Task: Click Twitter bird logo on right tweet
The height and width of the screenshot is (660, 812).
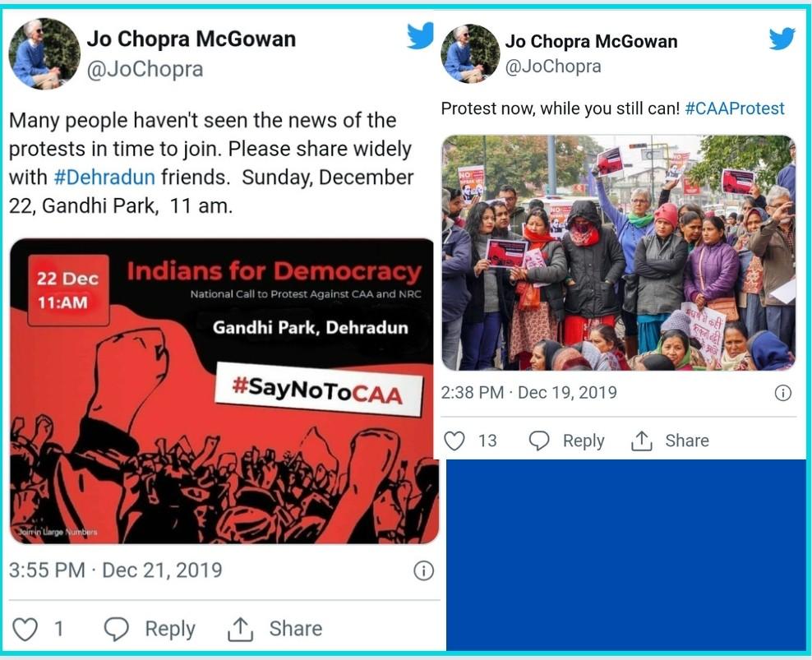Action: pyautogui.click(x=782, y=39)
